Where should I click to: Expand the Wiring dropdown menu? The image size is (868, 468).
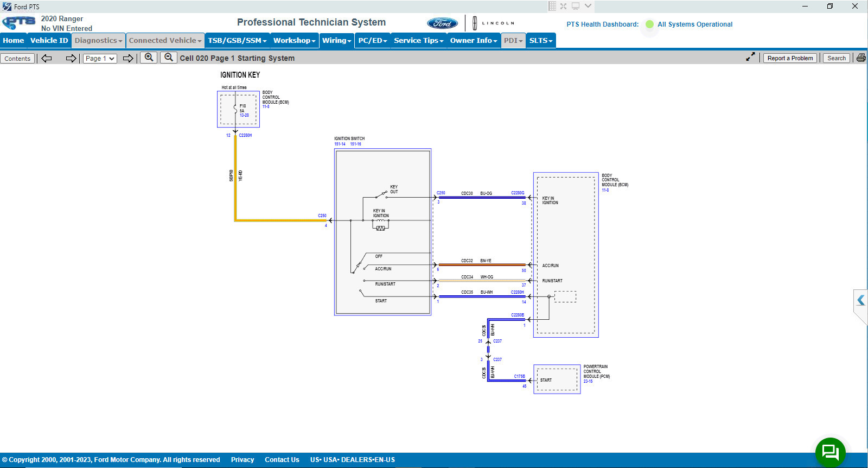336,41
